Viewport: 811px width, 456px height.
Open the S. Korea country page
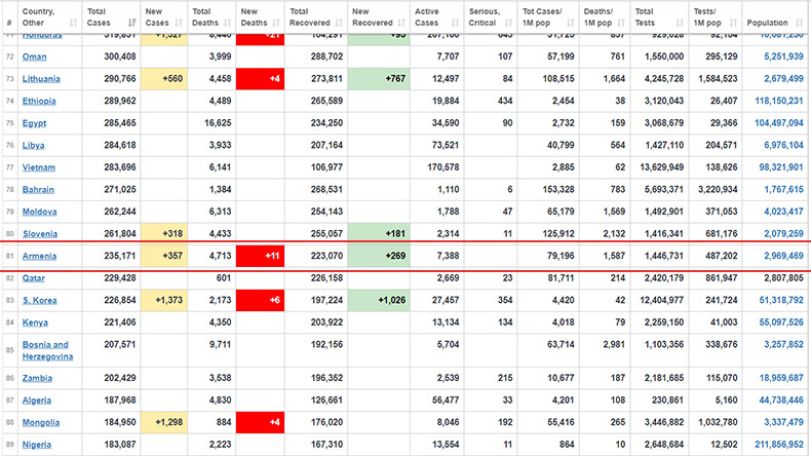point(39,300)
